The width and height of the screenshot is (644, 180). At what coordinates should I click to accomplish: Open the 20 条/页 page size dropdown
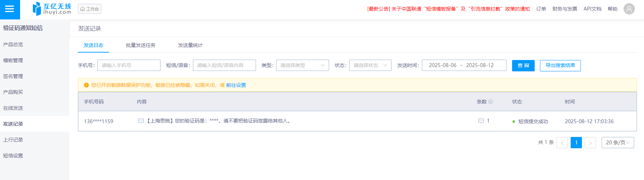[618, 143]
